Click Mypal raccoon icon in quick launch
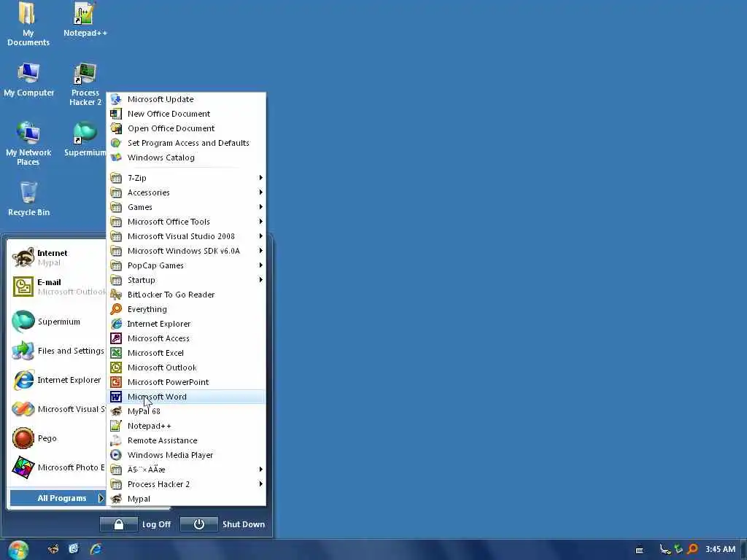The width and height of the screenshot is (747, 560). (x=53, y=549)
